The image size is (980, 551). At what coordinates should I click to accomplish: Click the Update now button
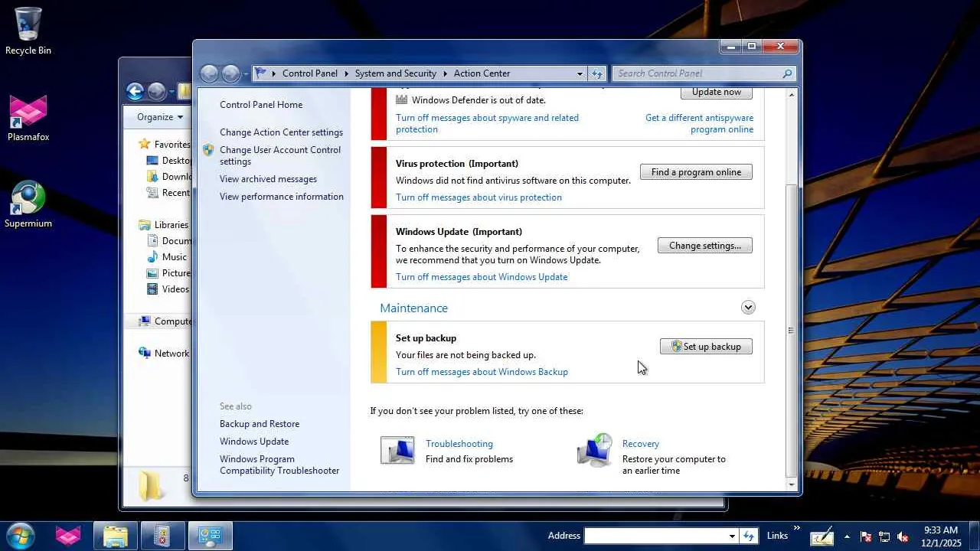tap(717, 93)
